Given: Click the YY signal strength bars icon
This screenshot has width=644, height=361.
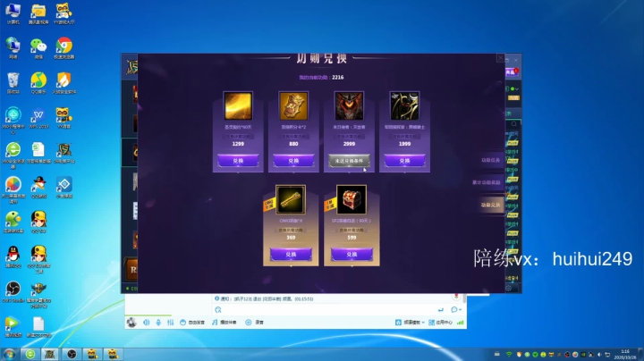Looking at the screenshot, I should click(x=461, y=323).
